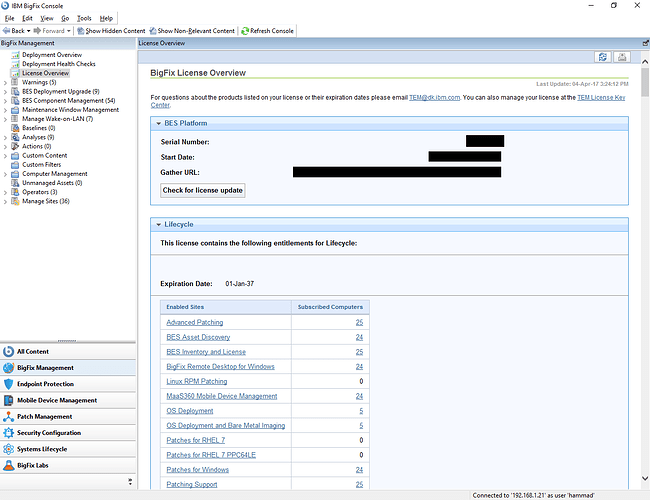
Task: Click the Security Configuration gear icon
Action: tap(8, 433)
